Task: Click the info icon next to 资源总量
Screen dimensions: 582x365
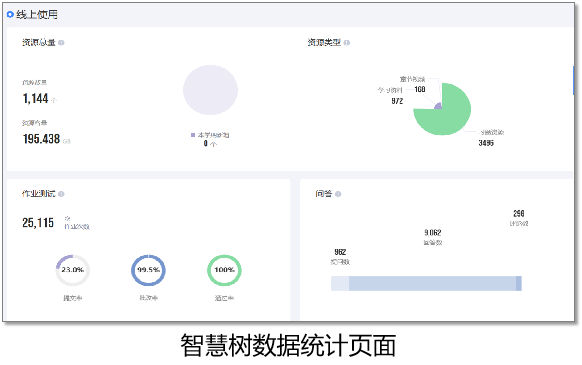Action: [61, 43]
